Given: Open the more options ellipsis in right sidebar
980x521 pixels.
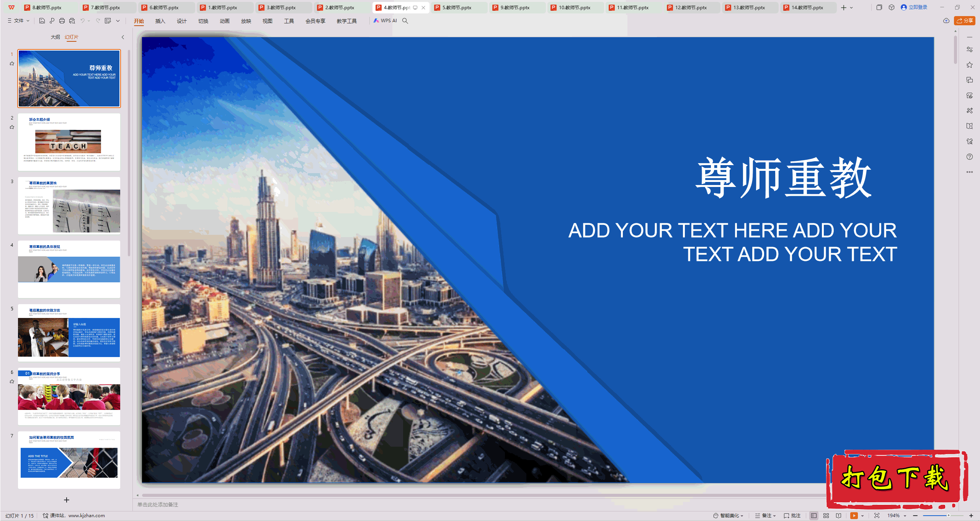Looking at the screenshot, I should coord(970,172).
